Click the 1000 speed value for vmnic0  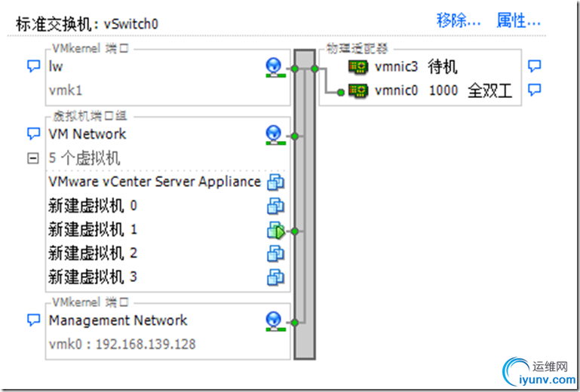443,90
